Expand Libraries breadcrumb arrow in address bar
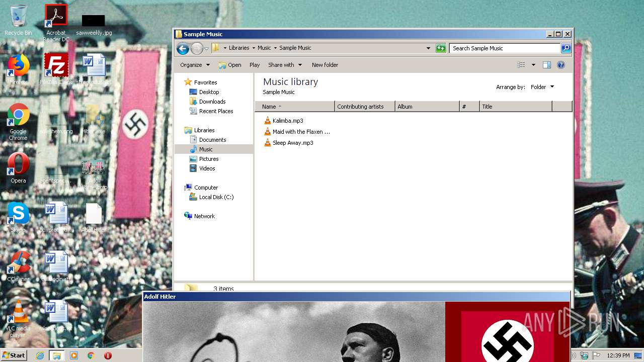 (254, 48)
